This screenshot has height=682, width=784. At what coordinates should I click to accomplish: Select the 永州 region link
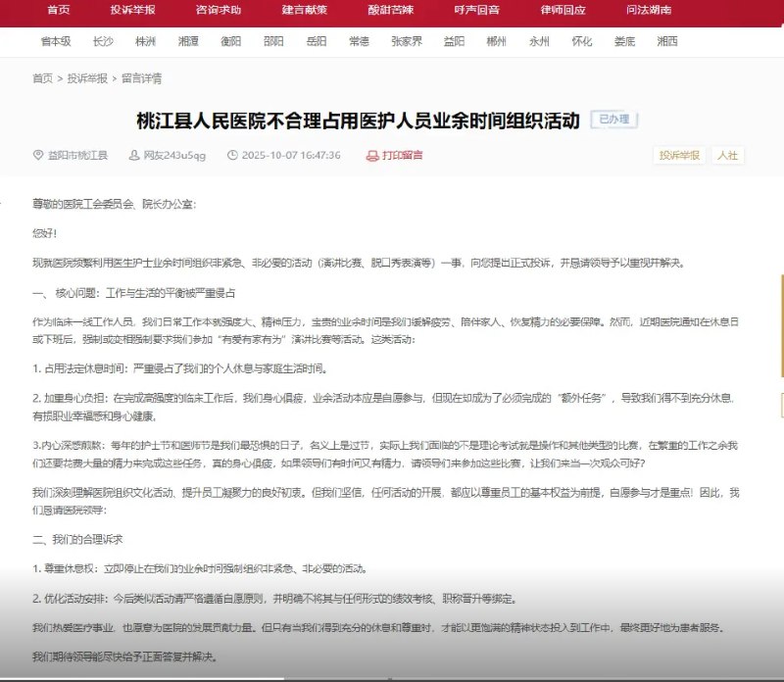point(540,41)
